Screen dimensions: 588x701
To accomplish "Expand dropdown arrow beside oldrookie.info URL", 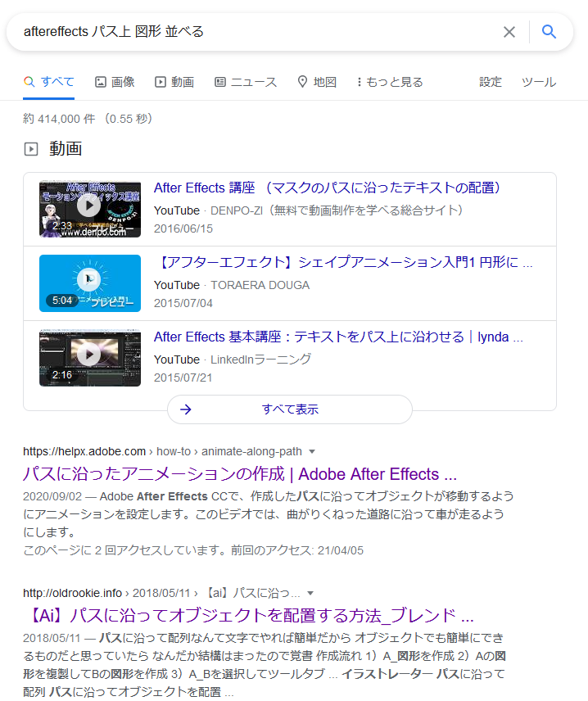I will tap(310, 593).
